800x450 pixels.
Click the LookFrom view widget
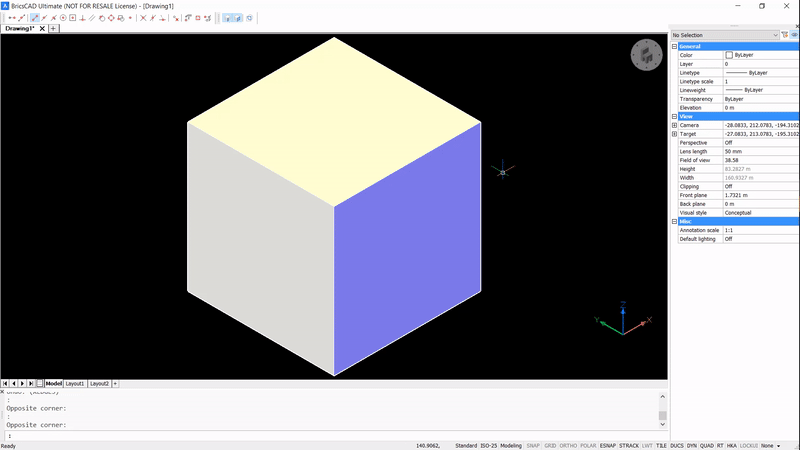[x=646, y=55]
